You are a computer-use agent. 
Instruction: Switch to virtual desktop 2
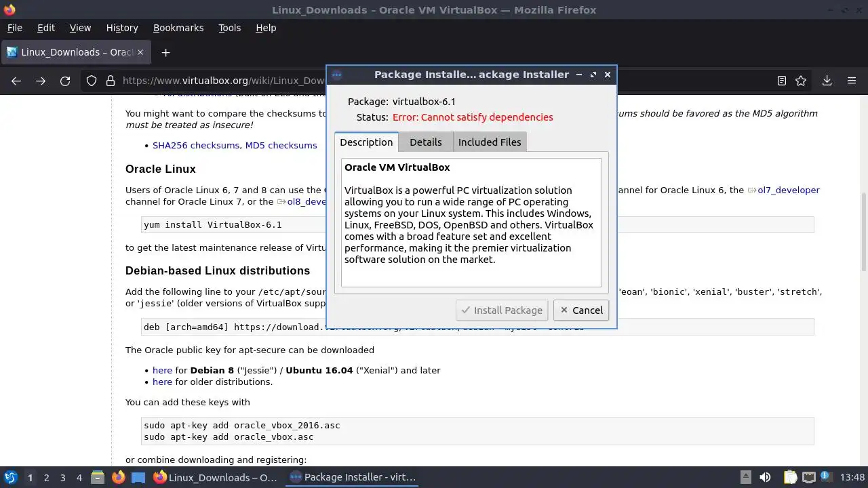coord(46,477)
